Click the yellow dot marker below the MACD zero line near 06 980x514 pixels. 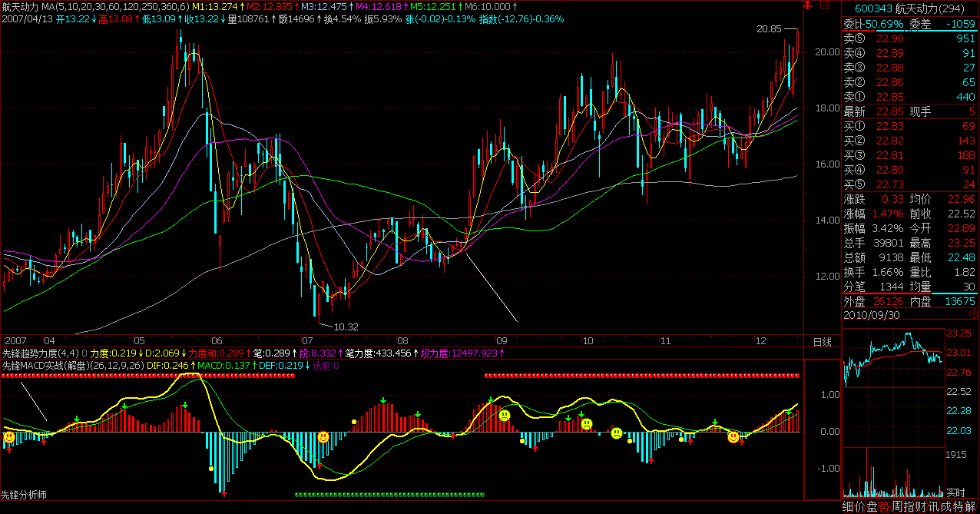tap(211, 466)
